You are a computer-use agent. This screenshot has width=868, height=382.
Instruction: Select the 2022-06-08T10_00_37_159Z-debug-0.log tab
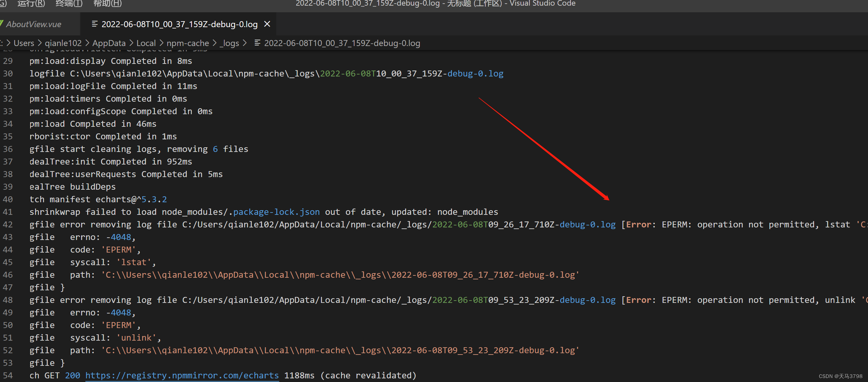pos(179,24)
